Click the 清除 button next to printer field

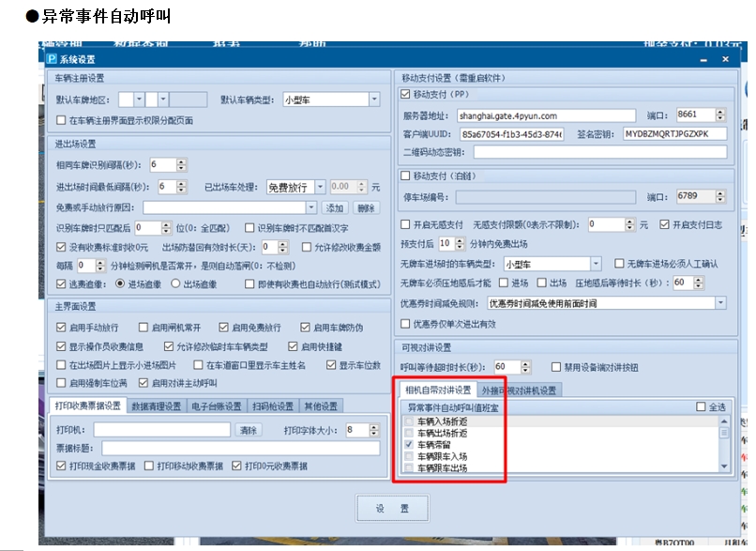tap(248, 430)
